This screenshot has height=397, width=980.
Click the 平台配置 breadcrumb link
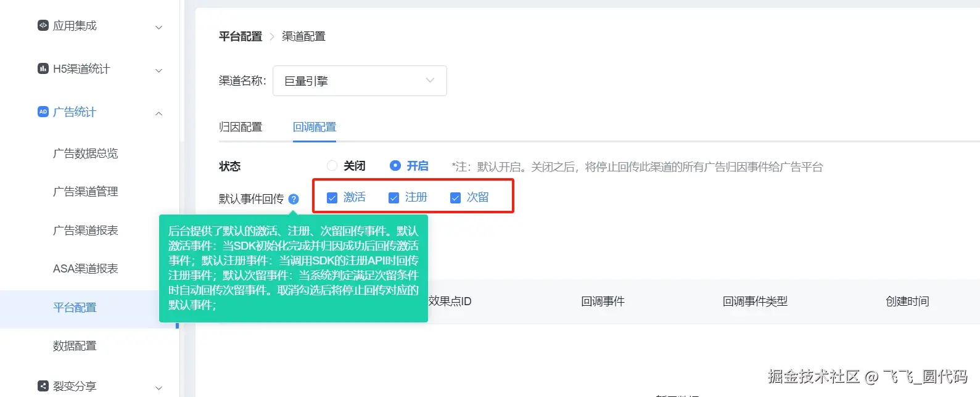241,36
